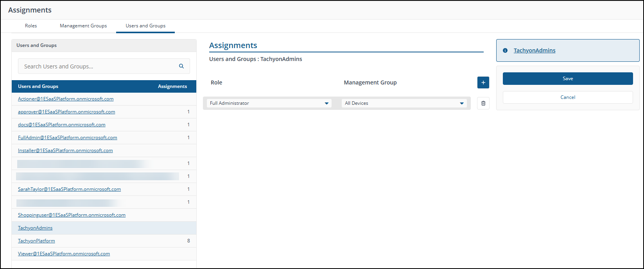Open the Management Groups tab

pyautogui.click(x=83, y=26)
